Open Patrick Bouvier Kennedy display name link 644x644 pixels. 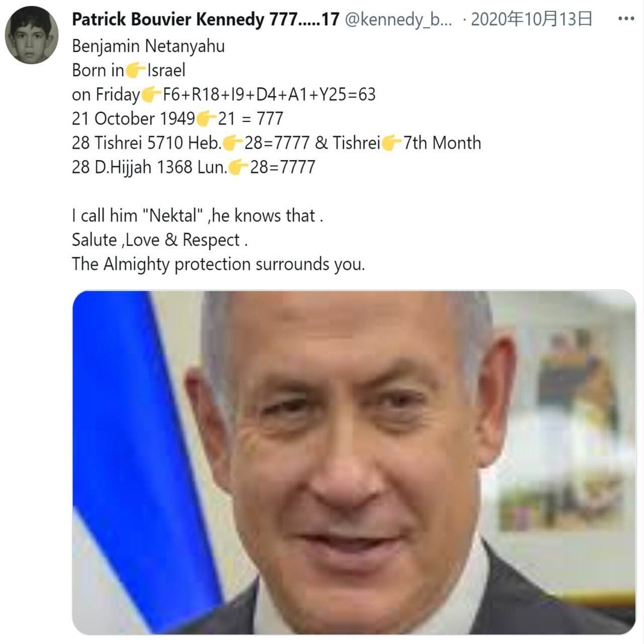(x=205, y=19)
